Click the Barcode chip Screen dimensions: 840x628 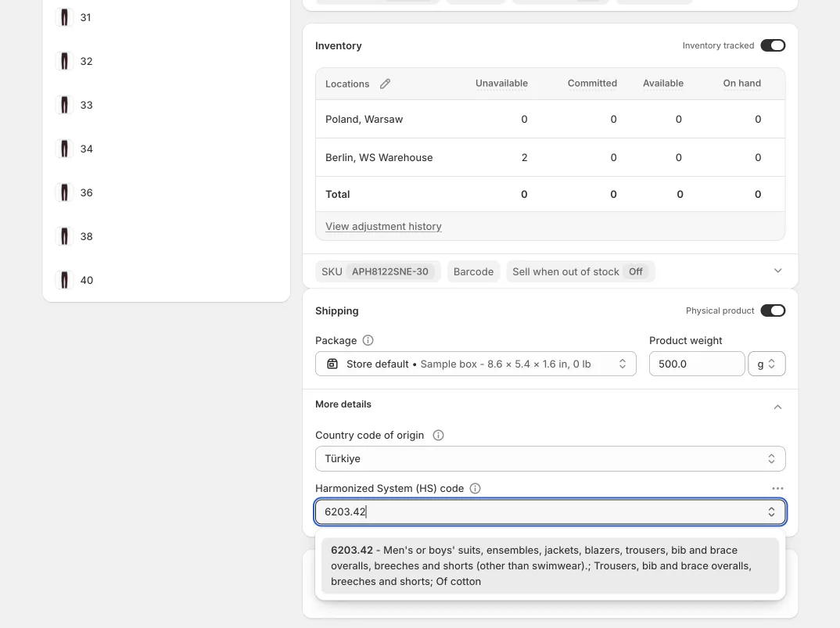(473, 271)
